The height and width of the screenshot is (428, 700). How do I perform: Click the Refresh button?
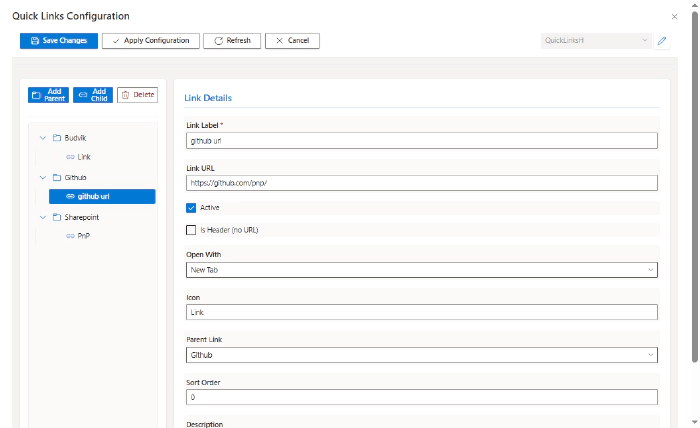tap(231, 41)
